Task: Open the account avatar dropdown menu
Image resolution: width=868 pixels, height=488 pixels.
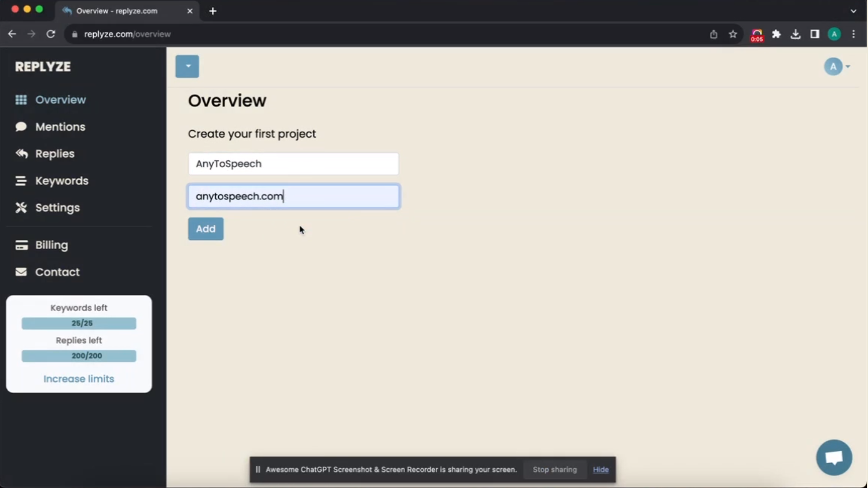Action: (x=836, y=66)
